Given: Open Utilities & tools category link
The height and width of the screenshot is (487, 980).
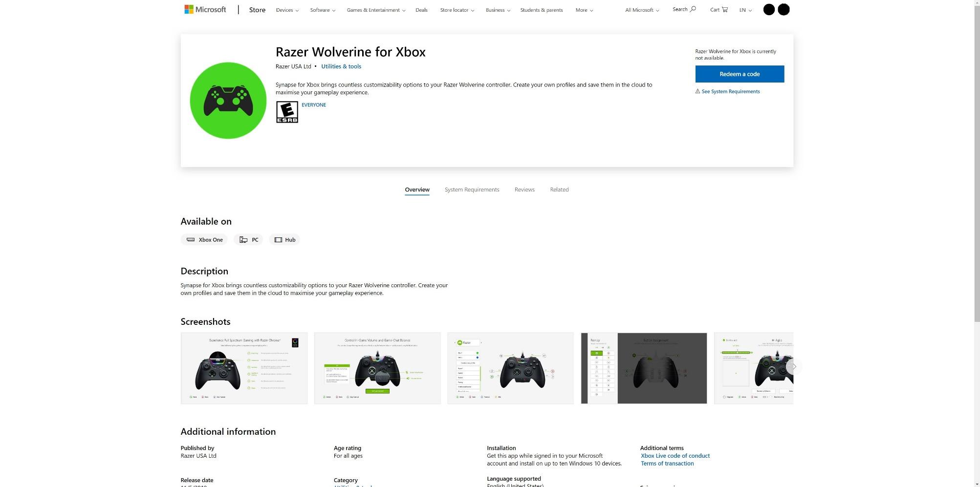Looking at the screenshot, I should (x=341, y=66).
